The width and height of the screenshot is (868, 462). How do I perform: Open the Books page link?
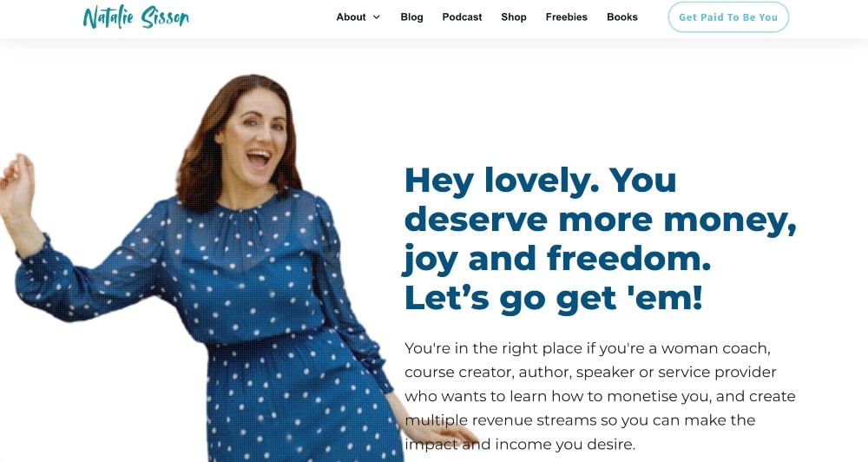[622, 17]
